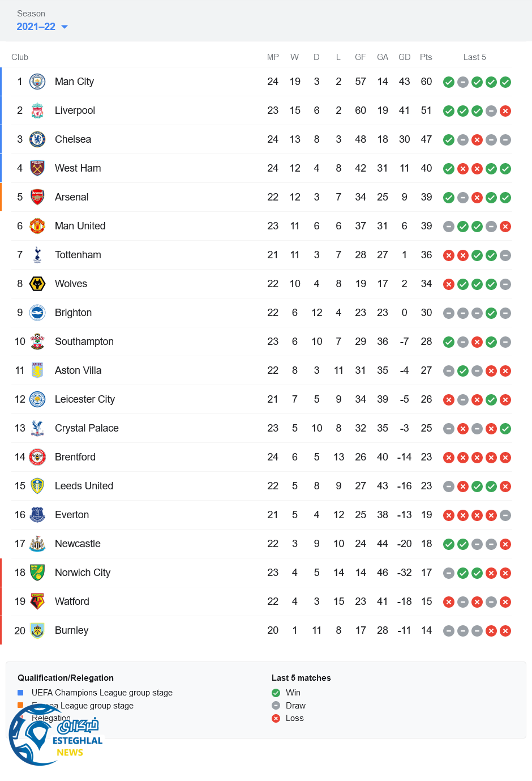Open the 2021–22 season dropdown
Image resolution: width=532 pixels, height=781 pixels.
(x=42, y=27)
